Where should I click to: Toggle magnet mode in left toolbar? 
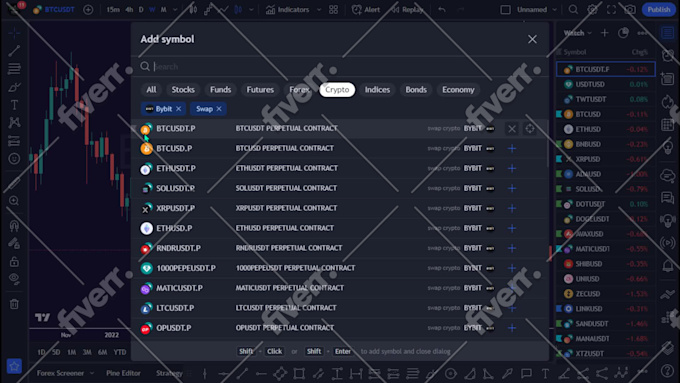[14, 226]
